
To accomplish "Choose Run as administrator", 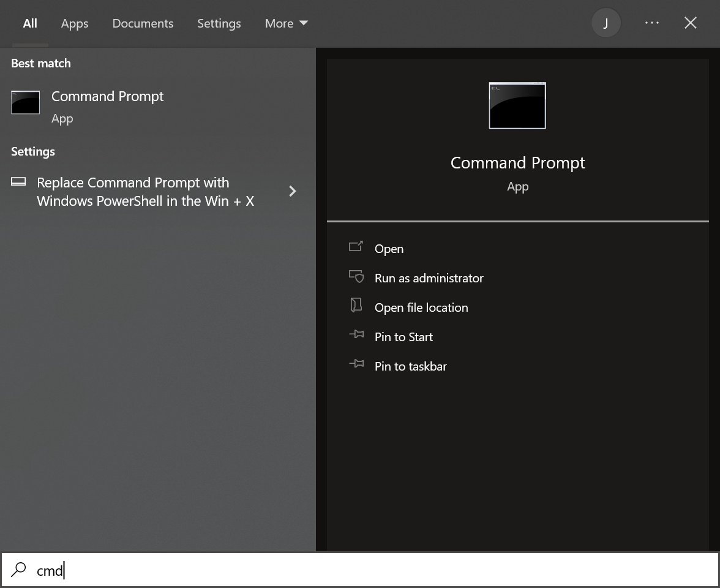I will (429, 278).
